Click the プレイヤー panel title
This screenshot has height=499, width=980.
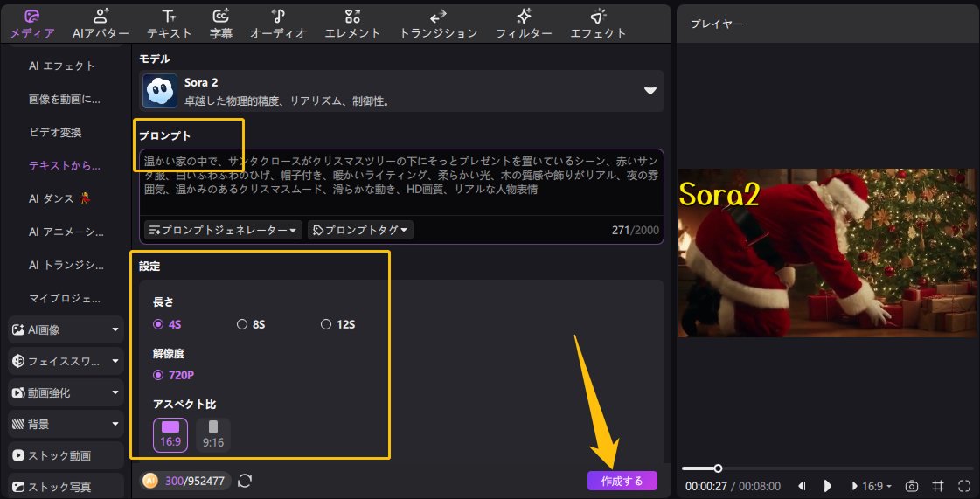716,24
